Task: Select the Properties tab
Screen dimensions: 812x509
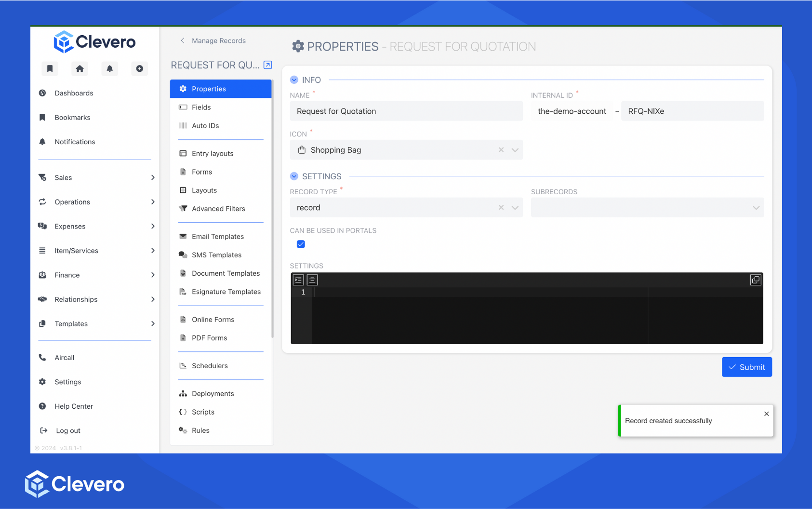Action: [221, 89]
